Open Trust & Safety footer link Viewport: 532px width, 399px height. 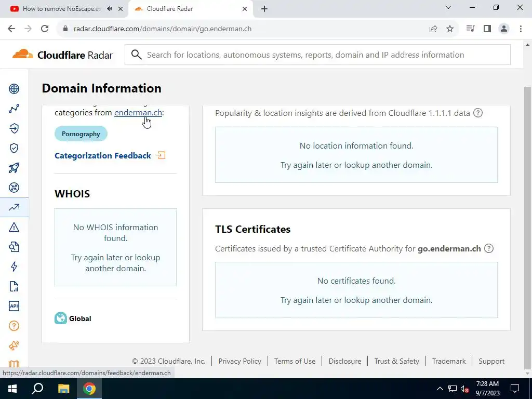(396, 361)
